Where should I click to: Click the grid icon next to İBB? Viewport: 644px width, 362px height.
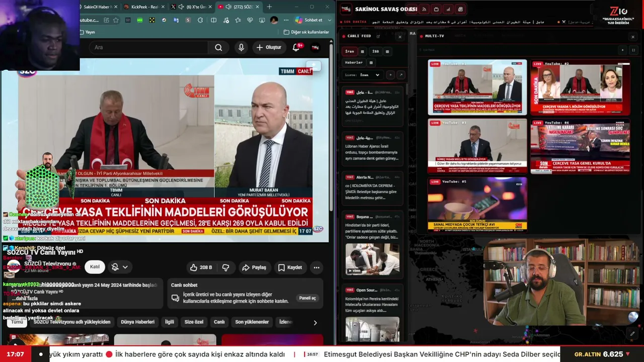click(x=387, y=51)
